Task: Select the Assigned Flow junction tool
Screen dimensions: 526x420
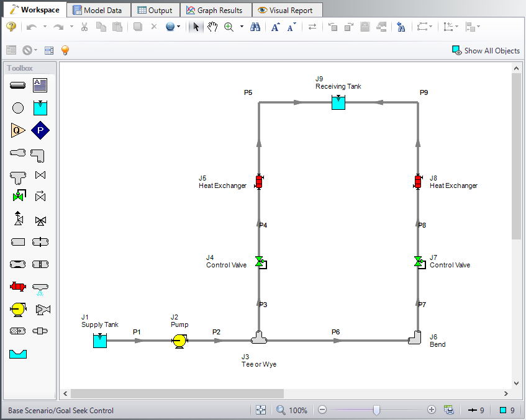Action: click(x=18, y=130)
